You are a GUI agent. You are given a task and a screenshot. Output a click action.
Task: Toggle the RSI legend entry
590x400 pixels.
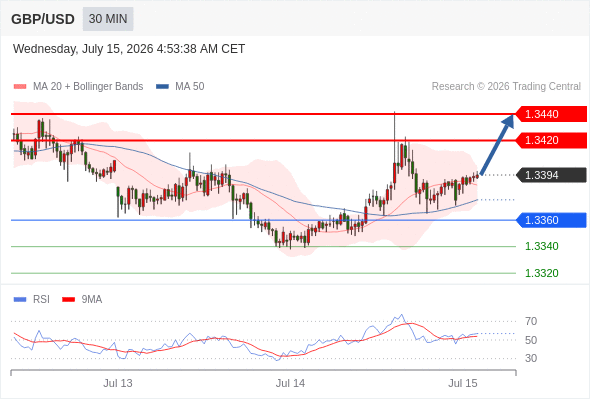click(x=32, y=300)
